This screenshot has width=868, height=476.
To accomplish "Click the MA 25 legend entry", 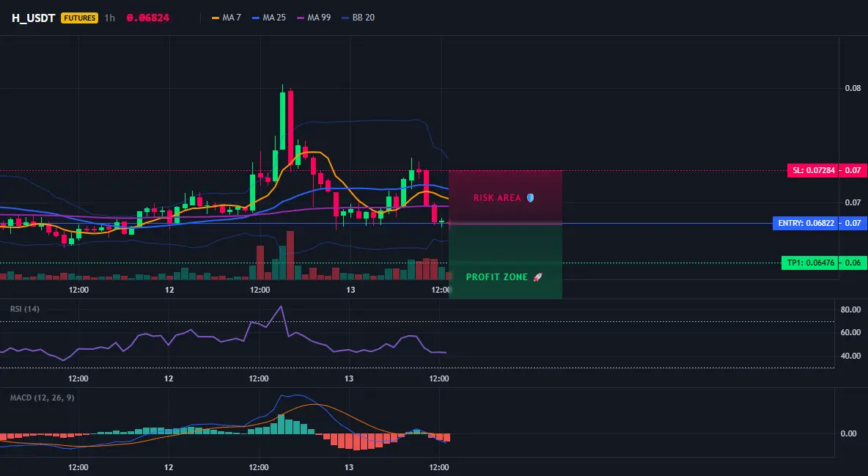I will pos(269,18).
